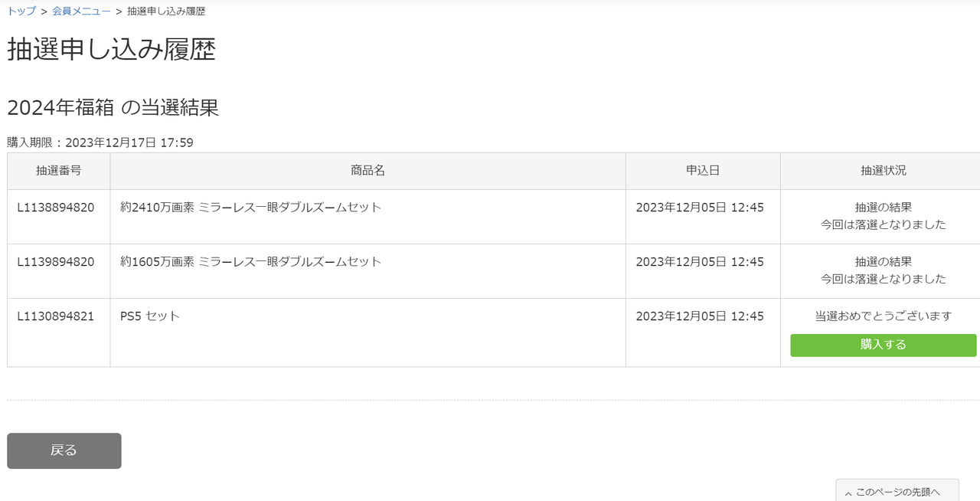Click the 抽選状況 column header
Image resolution: width=980 pixels, height=501 pixels.
[883, 171]
